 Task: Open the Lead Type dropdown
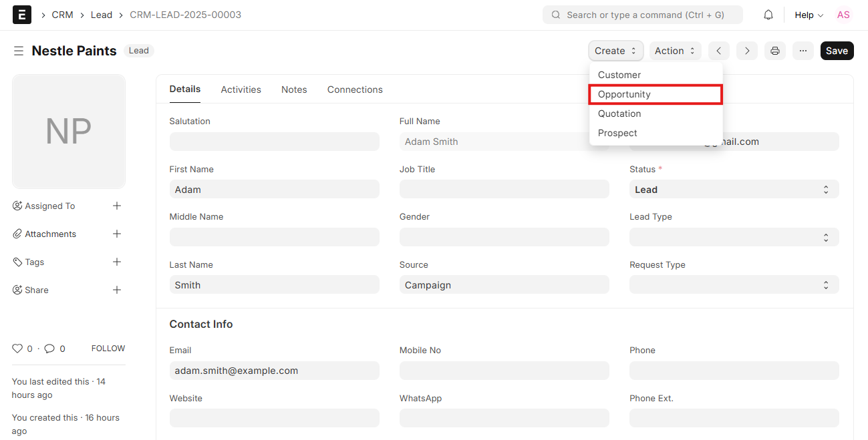click(x=734, y=237)
